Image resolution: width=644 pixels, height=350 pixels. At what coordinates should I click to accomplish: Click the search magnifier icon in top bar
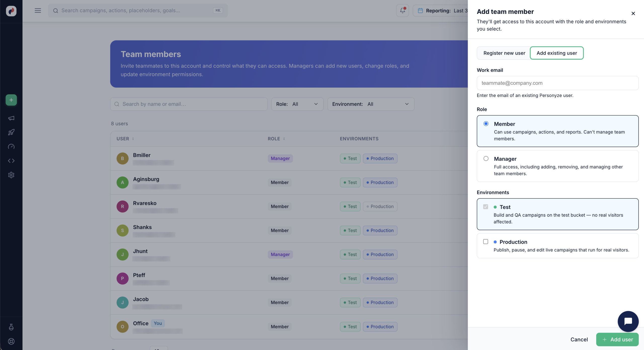[56, 11]
